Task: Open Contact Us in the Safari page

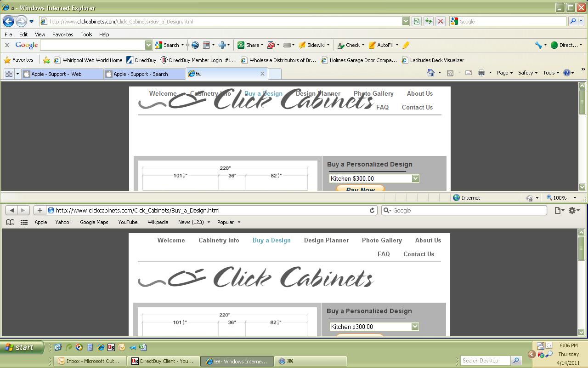Action: 418,254
